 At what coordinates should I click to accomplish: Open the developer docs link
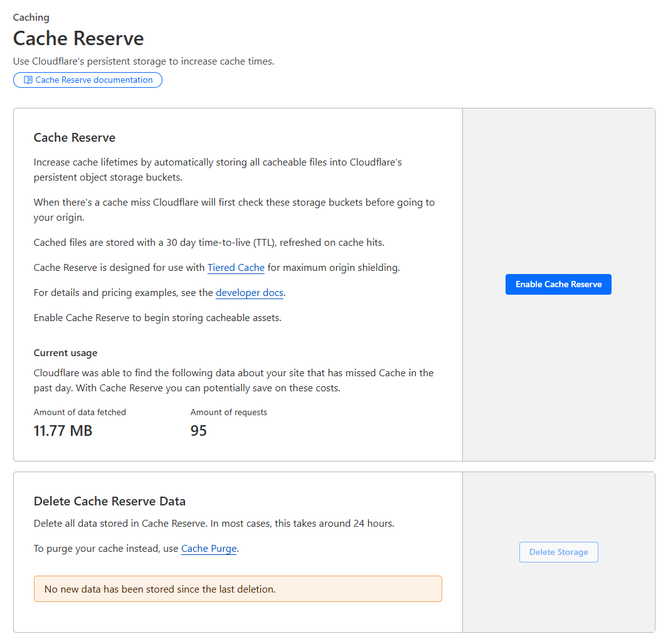pyautogui.click(x=250, y=293)
